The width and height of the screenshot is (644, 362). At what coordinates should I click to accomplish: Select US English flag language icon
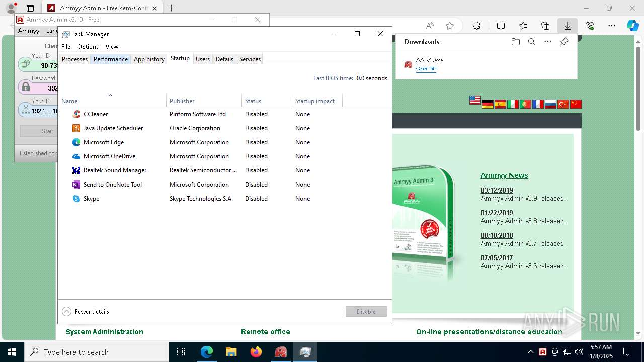pyautogui.click(x=475, y=100)
